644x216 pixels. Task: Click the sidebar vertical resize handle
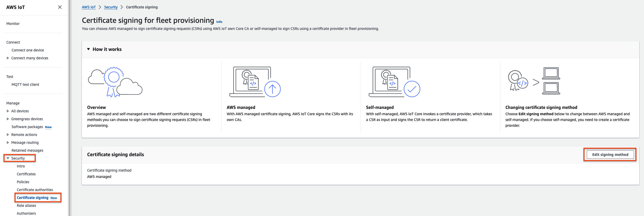point(70,108)
